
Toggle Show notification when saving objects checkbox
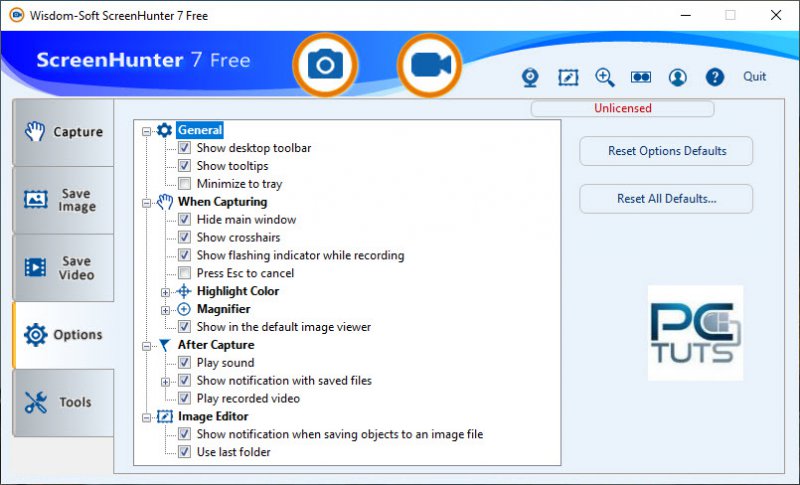tap(184, 434)
